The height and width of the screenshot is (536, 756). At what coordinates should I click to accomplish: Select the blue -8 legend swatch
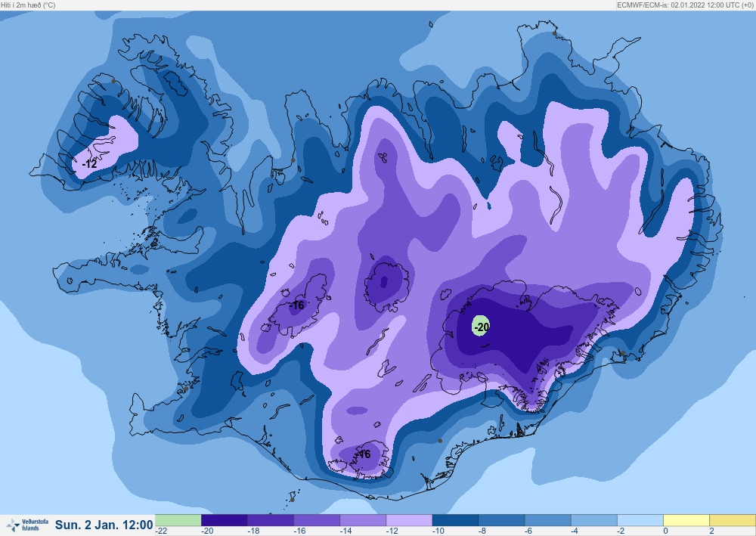tap(502, 520)
